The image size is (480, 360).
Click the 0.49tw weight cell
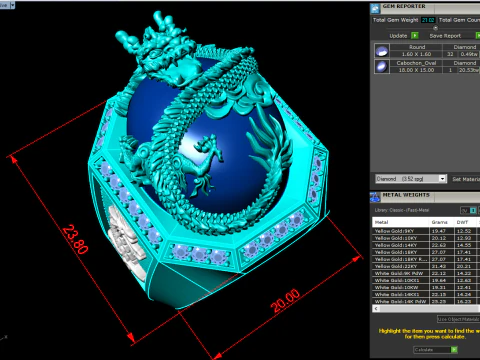(469, 54)
